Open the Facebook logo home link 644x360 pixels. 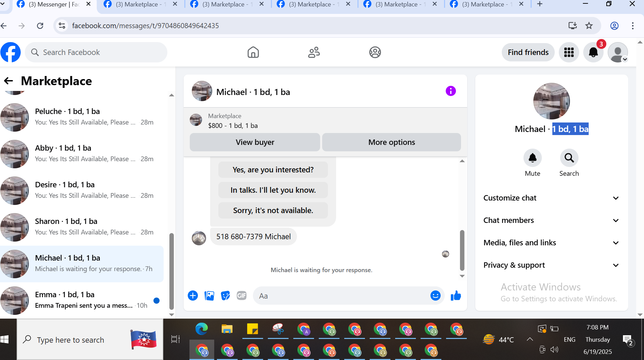11,52
